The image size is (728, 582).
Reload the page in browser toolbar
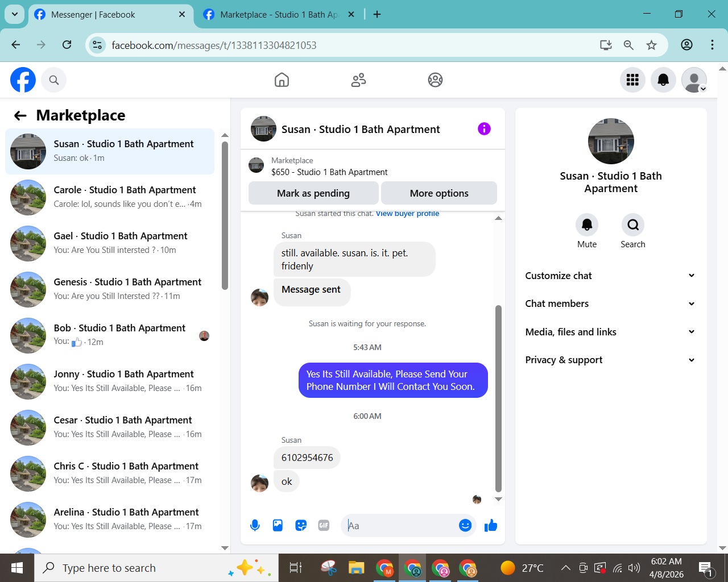pos(67,45)
